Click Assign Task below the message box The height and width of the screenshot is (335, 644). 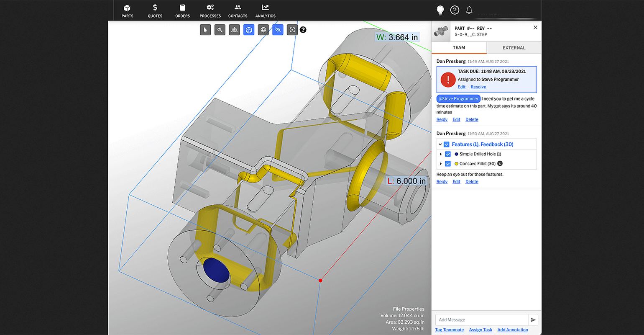tap(480, 330)
